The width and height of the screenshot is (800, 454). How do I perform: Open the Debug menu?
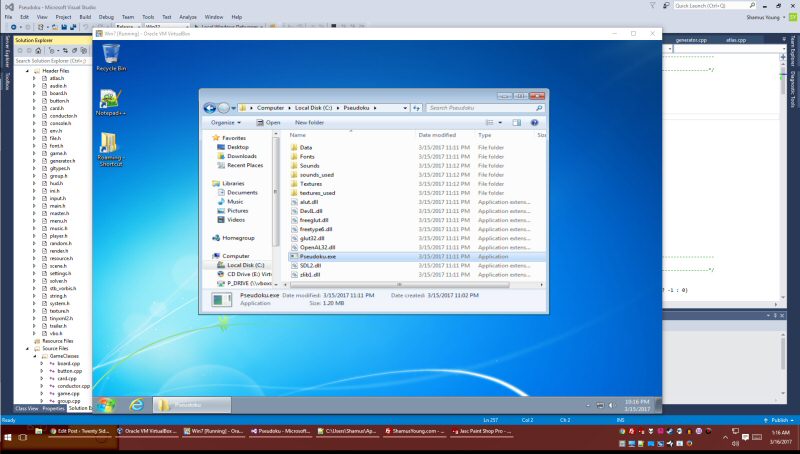click(x=106, y=17)
